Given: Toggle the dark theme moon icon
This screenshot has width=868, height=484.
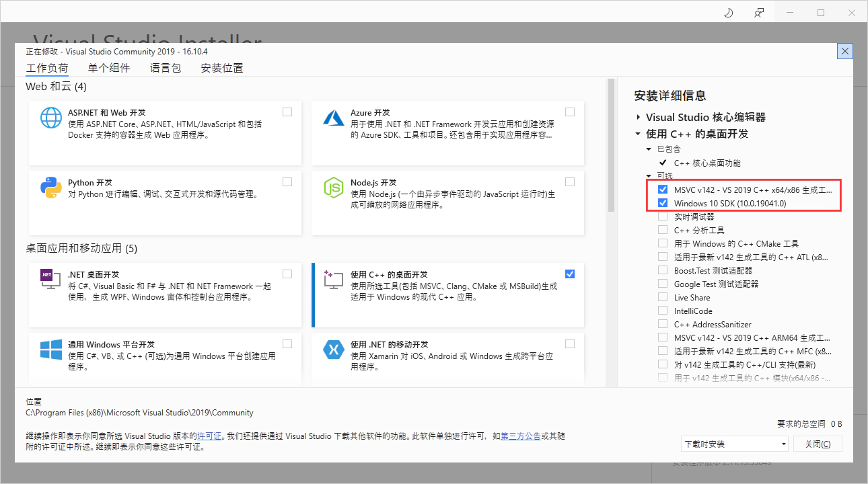Looking at the screenshot, I should tap(729, 13).
